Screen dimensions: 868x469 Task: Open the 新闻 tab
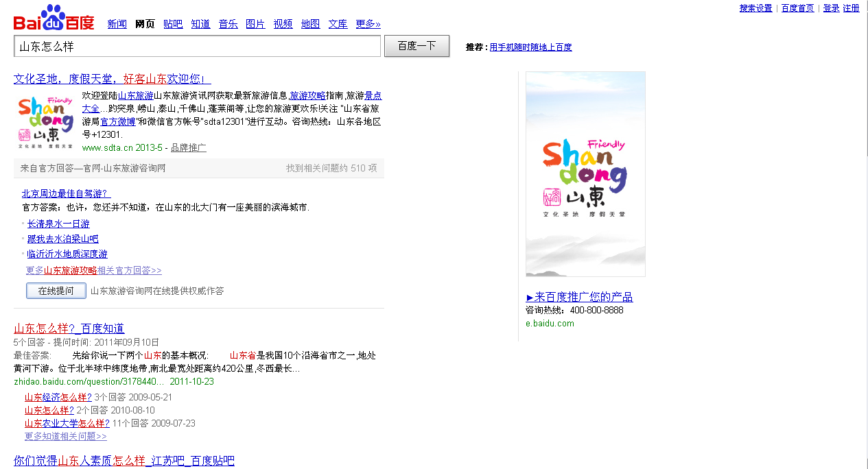117,24
